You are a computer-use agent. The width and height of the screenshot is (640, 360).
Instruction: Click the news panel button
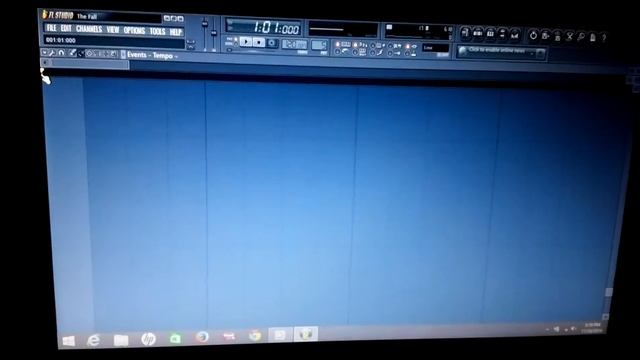tap(540, 53)
